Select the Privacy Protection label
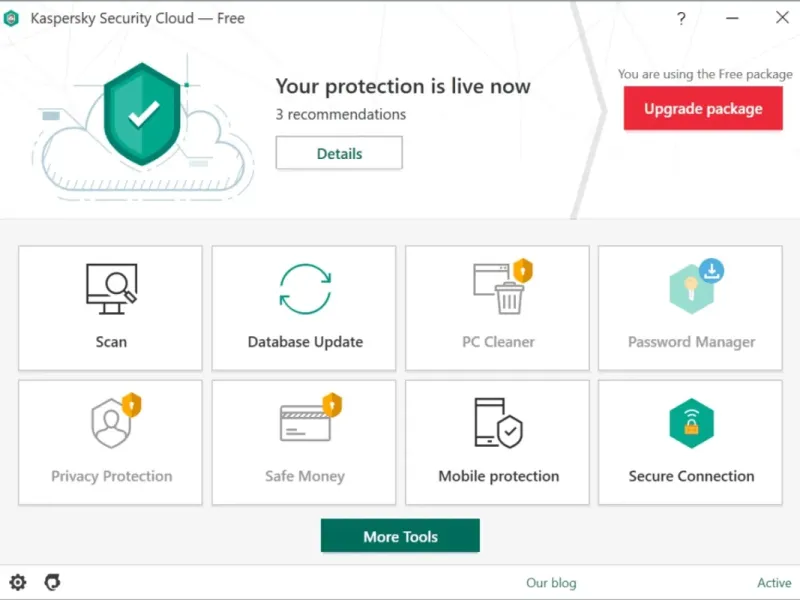 pos(112,476)
